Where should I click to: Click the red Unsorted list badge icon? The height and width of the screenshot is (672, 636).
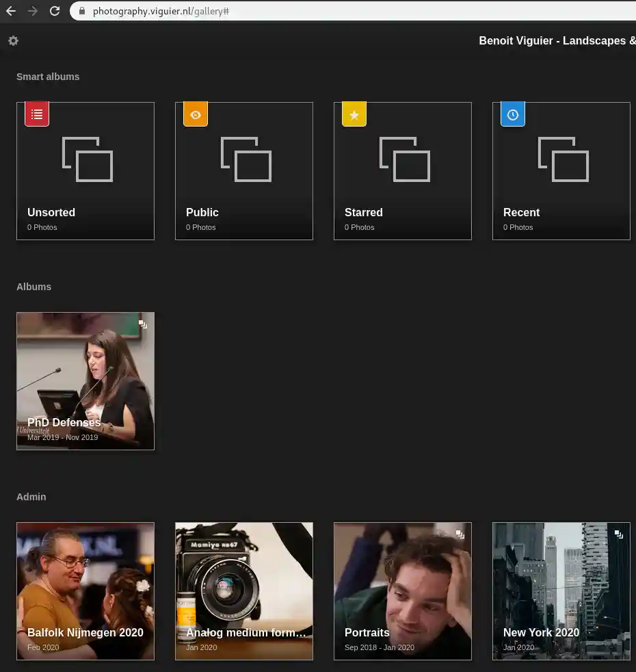[37, 114]
